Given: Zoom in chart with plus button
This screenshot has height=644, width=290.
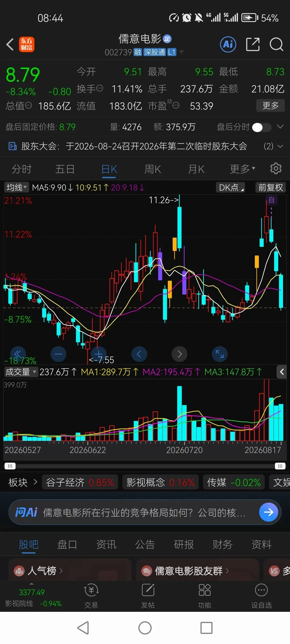Looking at the screenshot, I should click(99, 354).
